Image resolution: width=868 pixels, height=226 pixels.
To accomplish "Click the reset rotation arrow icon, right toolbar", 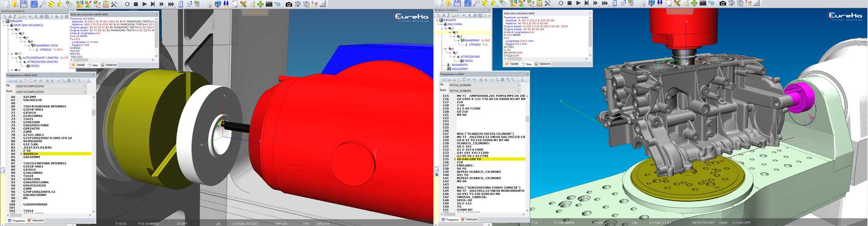I will click(x=561, y=3).
